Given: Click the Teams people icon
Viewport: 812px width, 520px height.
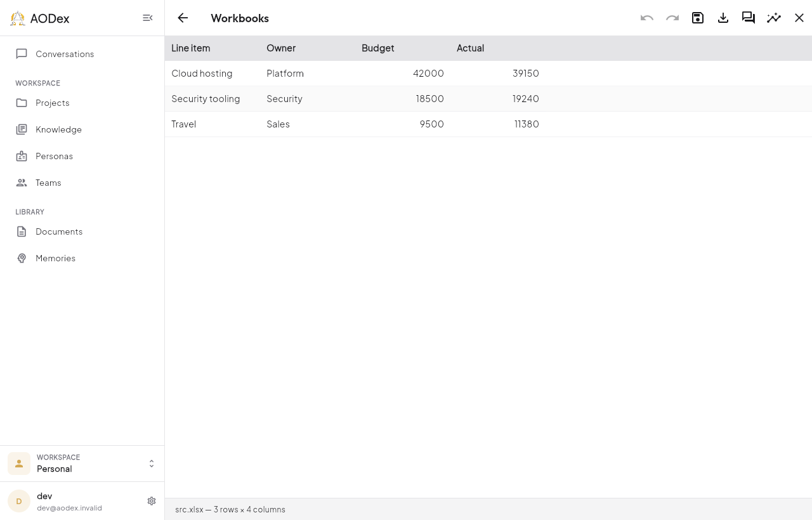Looking at the screenshot, I should [x=22, y=183].
